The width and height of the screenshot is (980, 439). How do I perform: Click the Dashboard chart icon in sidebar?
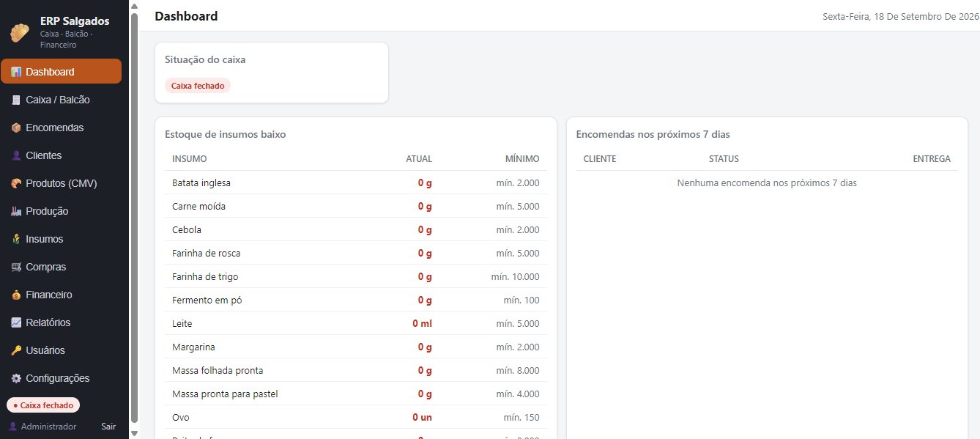pyautogui.click(x=16, y=72)
